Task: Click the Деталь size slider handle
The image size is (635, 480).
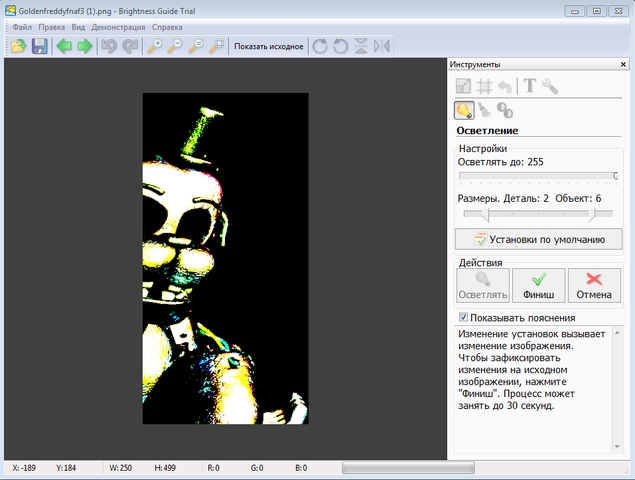Action: 487,214
